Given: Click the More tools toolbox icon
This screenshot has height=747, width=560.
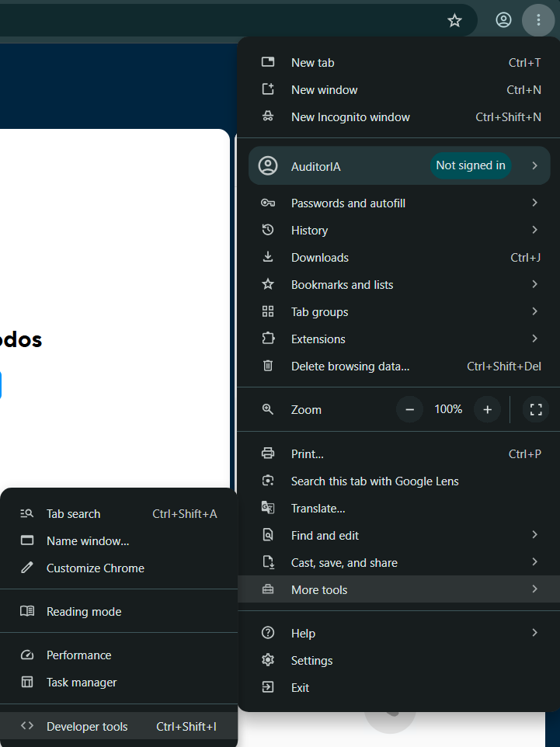Looking at the screenshot, I should coord(268,589).
